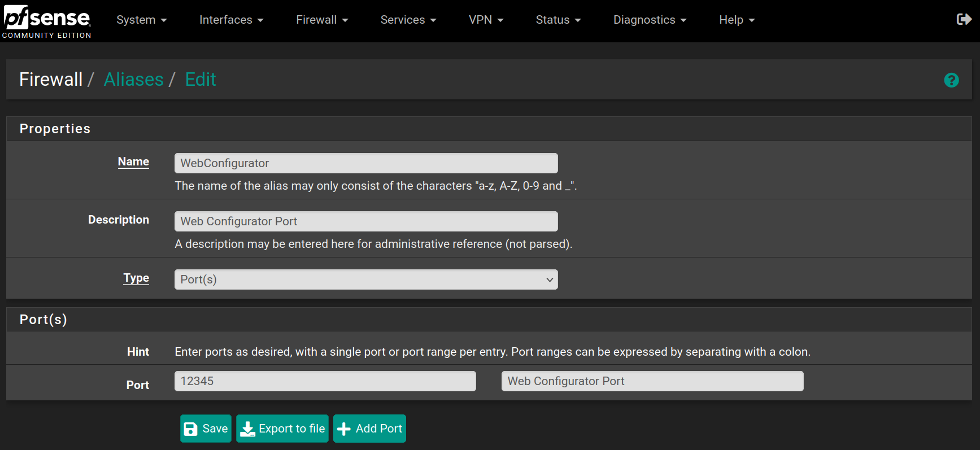980x450 pixels.
Task: Open the Interfaces menu
Action: tap(232, 20)
